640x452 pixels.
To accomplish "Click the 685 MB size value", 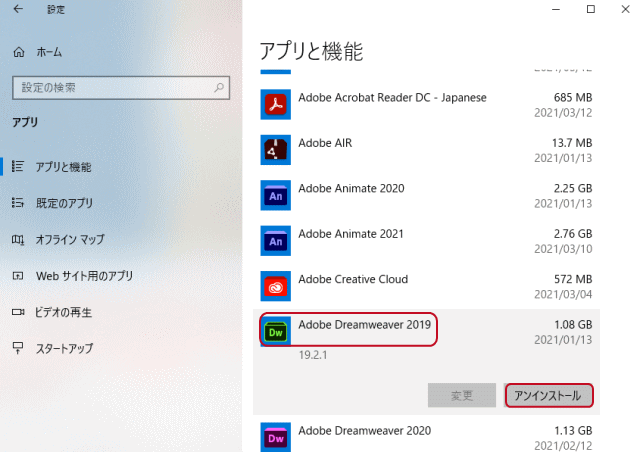I will tap(573, 98).
